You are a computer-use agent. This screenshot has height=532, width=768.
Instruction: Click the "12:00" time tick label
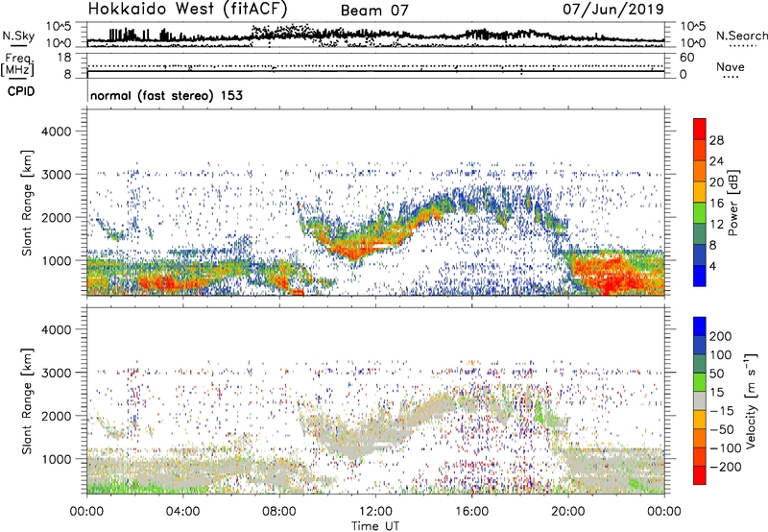(x=375, y=512)
